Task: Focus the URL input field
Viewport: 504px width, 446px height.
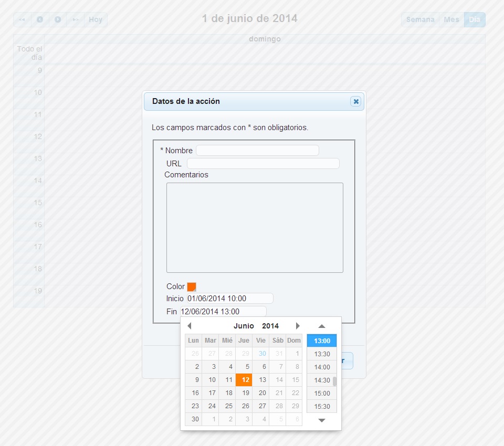Action: coord(263,164)
